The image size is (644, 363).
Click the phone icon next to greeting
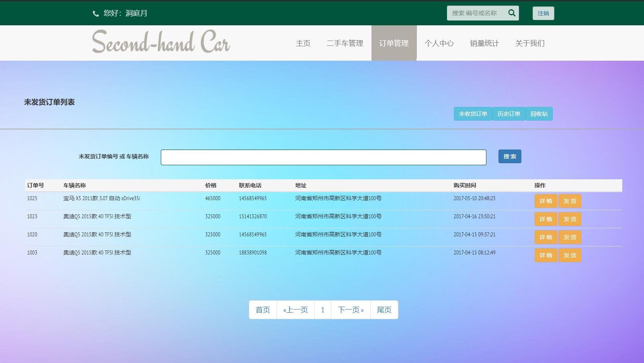coord(95,13)
